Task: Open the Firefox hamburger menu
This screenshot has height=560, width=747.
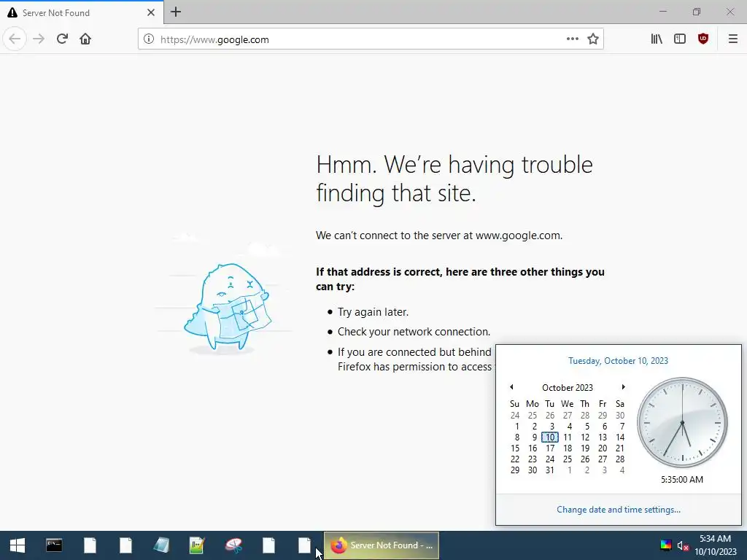Action: coord(732,39)
